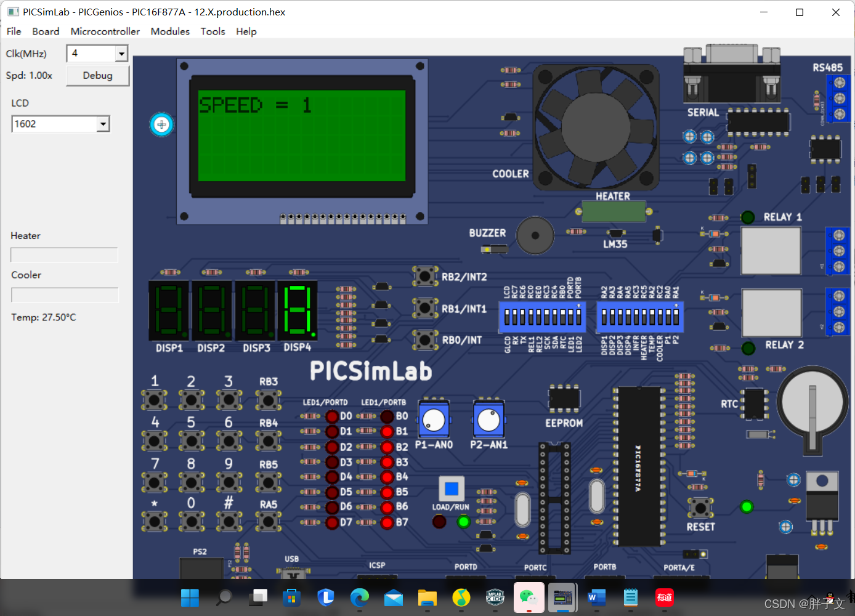The image size is (855, 616).
Task: Toggle the SCK DIP switch
Action: click(546, 317)
